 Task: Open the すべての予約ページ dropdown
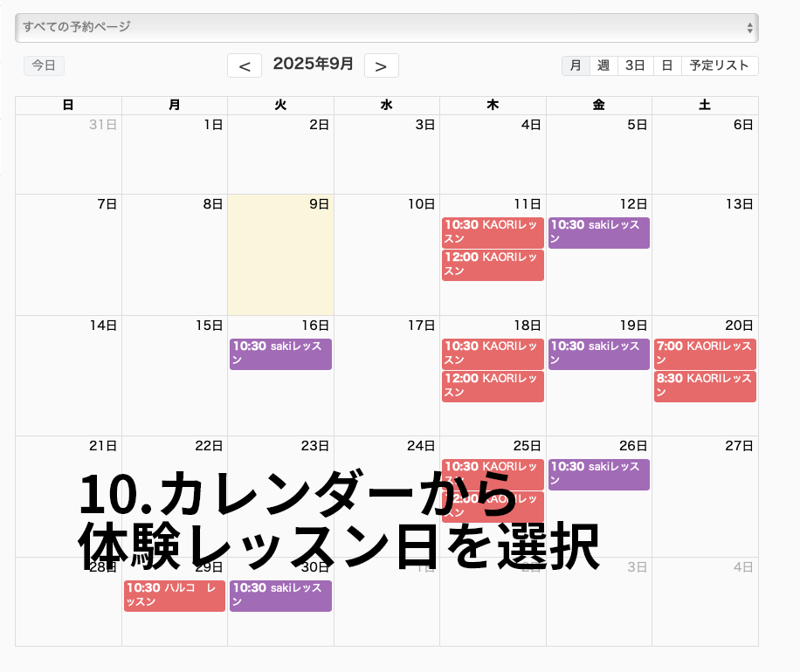386,27
